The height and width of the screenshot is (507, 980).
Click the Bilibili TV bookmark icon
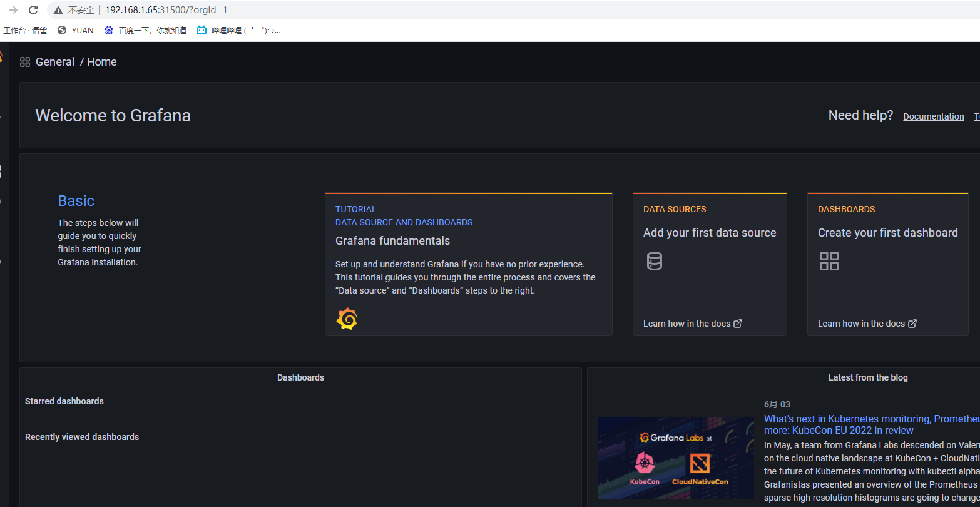pos(202,30)
